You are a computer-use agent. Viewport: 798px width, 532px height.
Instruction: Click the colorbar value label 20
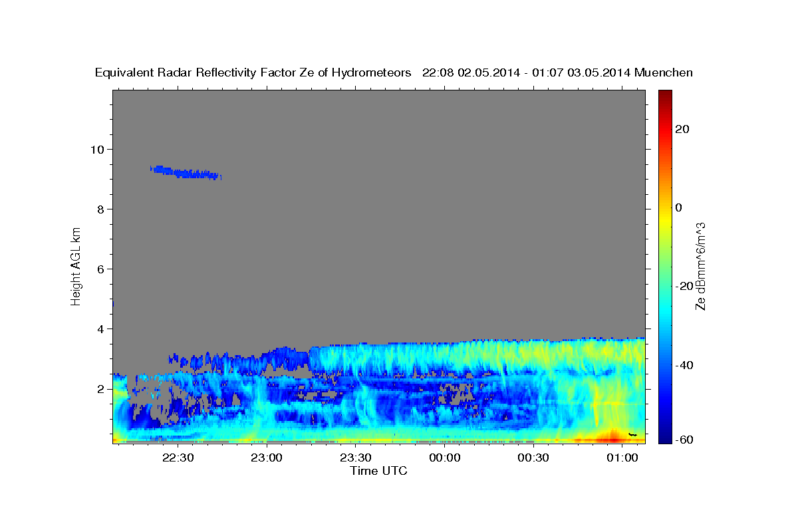pos(682,129)
